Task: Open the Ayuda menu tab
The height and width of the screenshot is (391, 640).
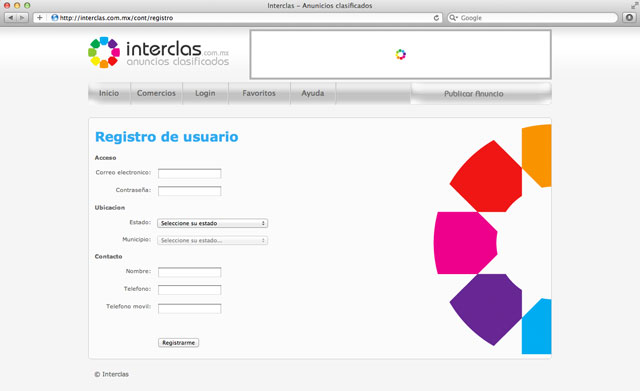Action: pos(313,93)
